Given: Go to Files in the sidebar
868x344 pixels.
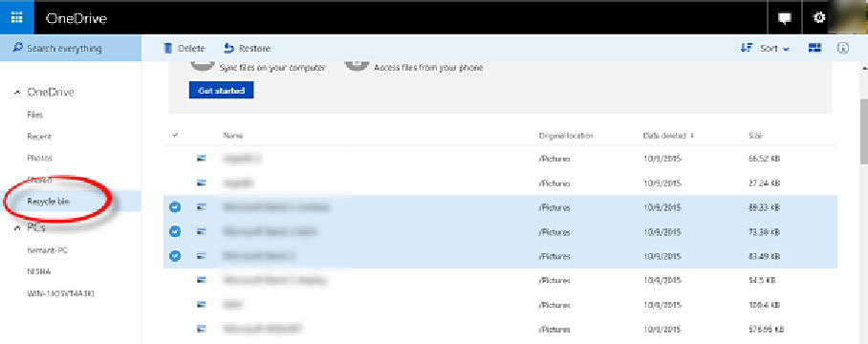Looking at the screenshot, I should coord(34,115).
